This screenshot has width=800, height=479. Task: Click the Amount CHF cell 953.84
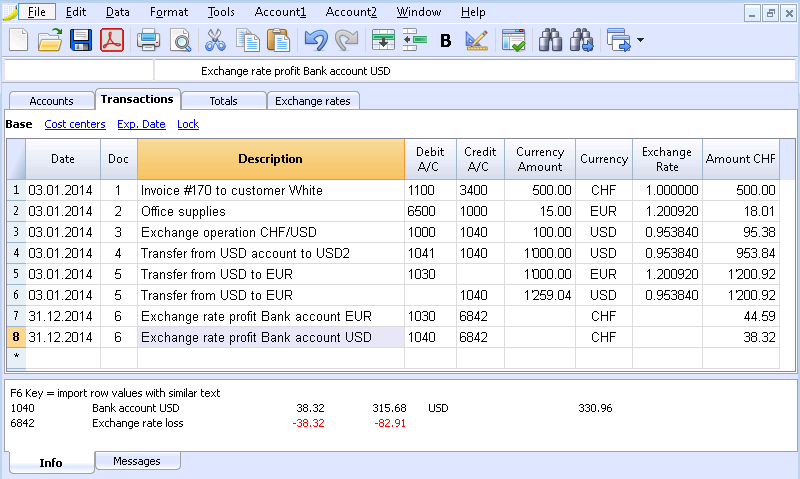[x=741, y=253]
